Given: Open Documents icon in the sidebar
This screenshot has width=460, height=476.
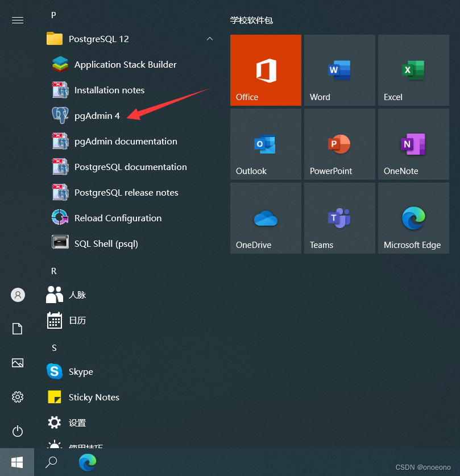Looking at the screenshot, I should [x=17, y=329].
